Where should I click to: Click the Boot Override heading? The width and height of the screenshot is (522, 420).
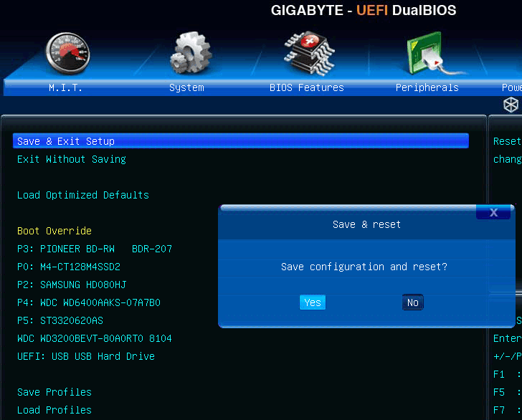pos(54,231)
